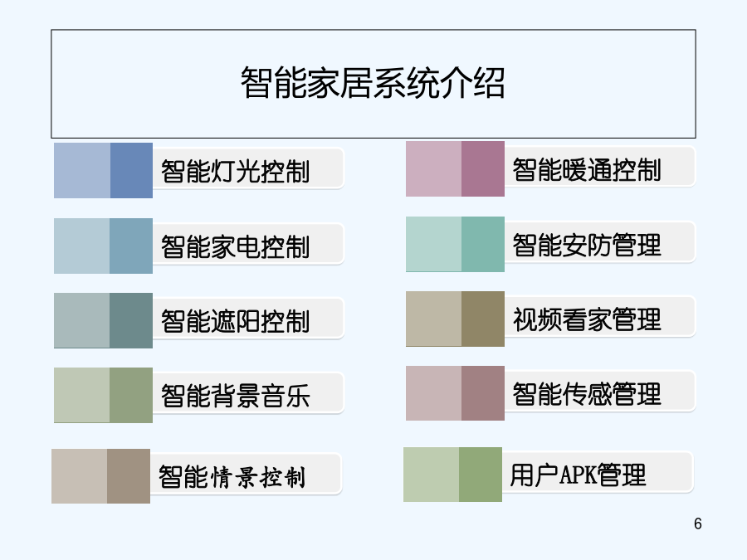Open the 智能遮阳控制 item

pos(247,319)
